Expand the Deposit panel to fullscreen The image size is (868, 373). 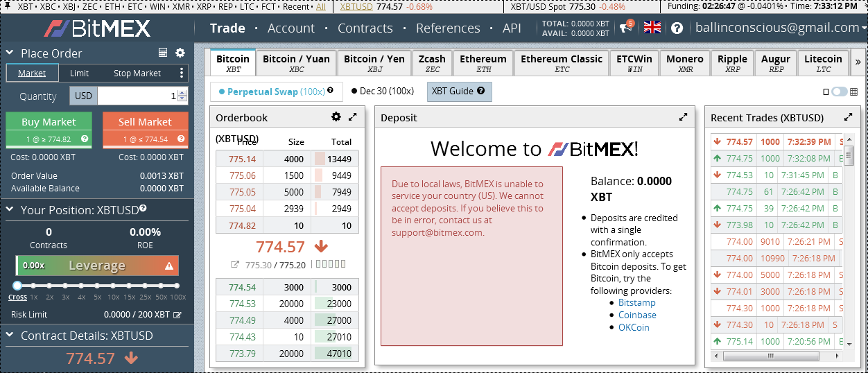coord(683,117)
